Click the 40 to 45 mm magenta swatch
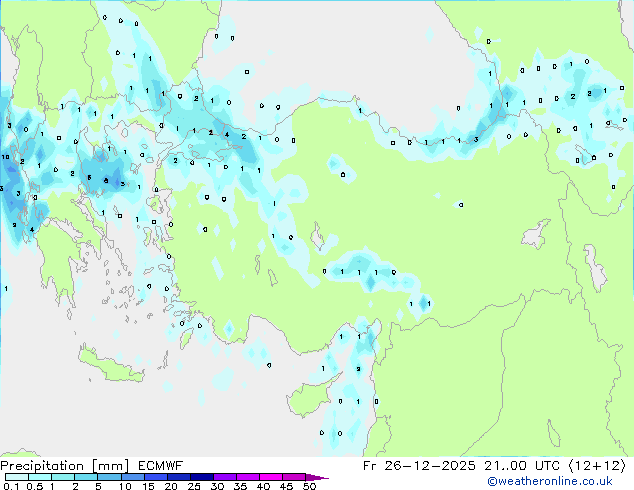 tap(271, 477)
